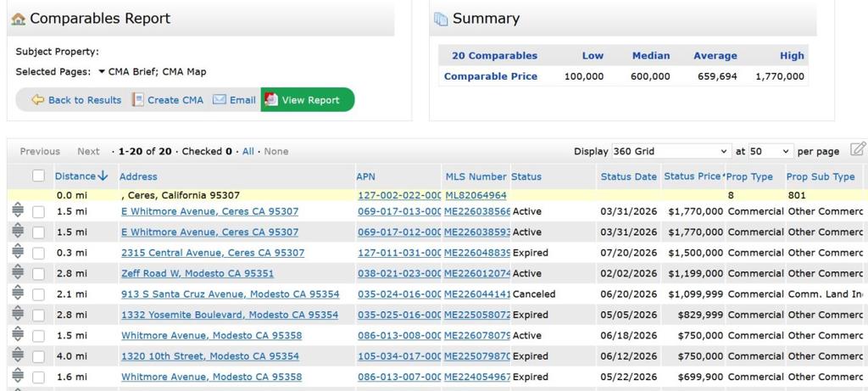The height and width of the screenshot is (391, 868).
Task: Click the Comparables Report house icon
Action: [x=19, y=19]
